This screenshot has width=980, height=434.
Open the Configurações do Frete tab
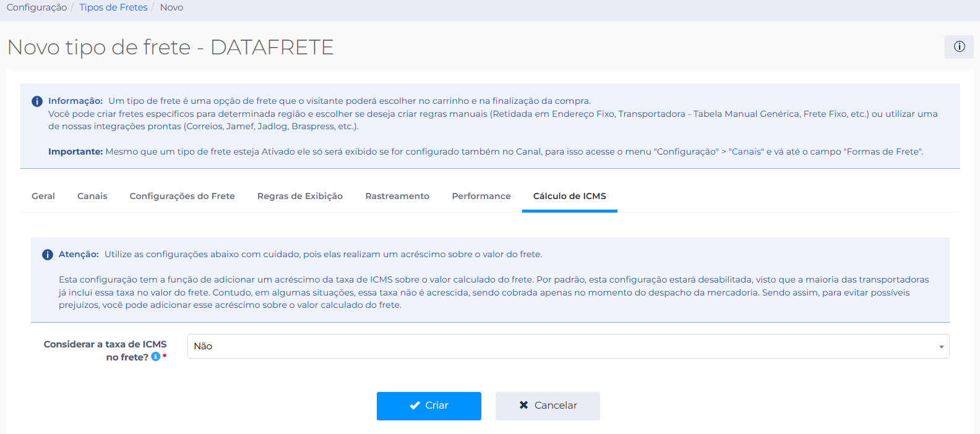pos(183,196)
